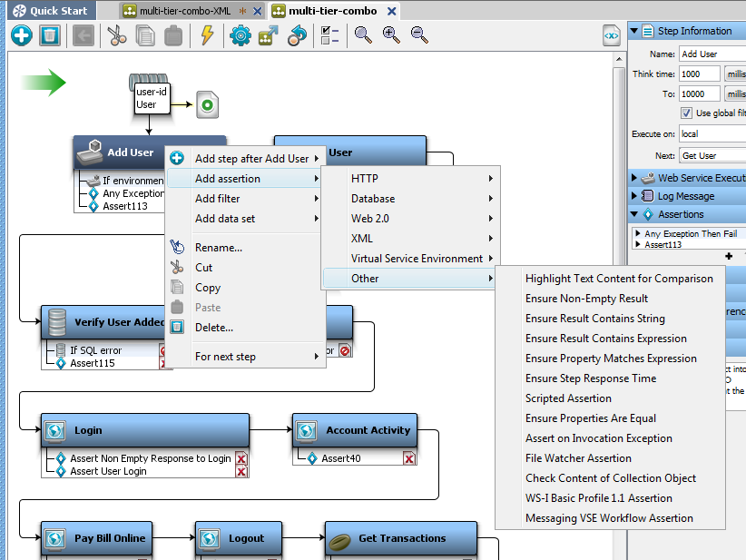Click the blue plus add step icon

pos(22,35)
